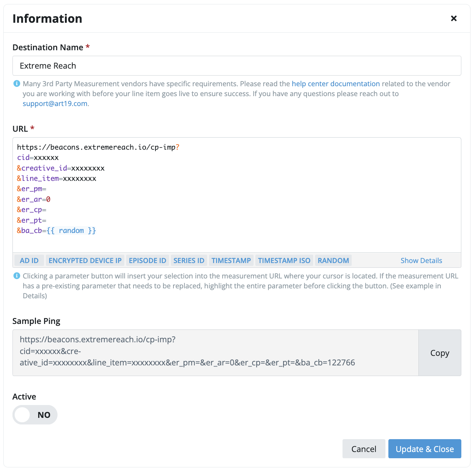Viewport: 476px width, 474px height.
Task: Insert the SERIES ID parameter
Action: (x=189, y=260)
